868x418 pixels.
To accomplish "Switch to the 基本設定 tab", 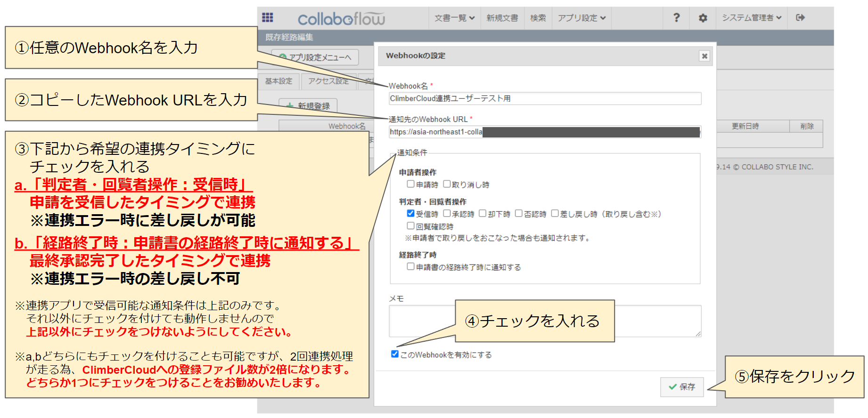I will click(278, 81).
